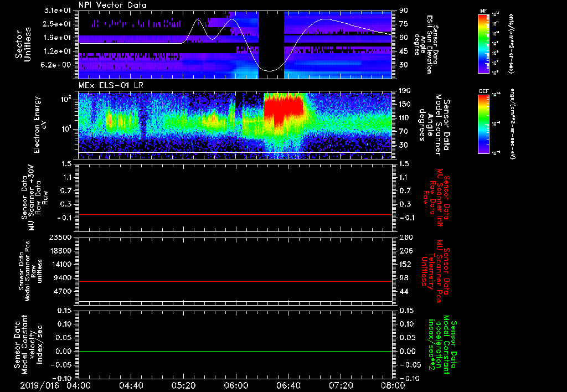This screenshot has height=392, width=567.
Task: Click the red MU Scanner Intf axis title
Action: click(x=437, y=198)
